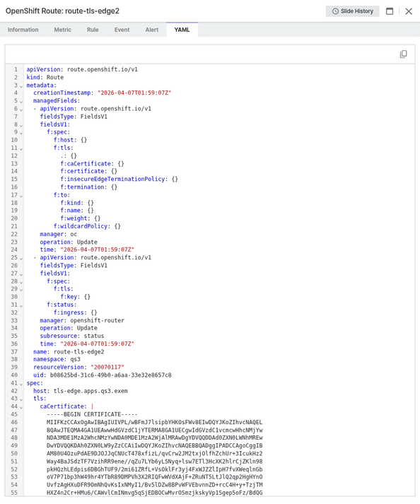
Task: Click the '-----BEGIN CERTIFICATE-----' line
Action: [92, 414]
